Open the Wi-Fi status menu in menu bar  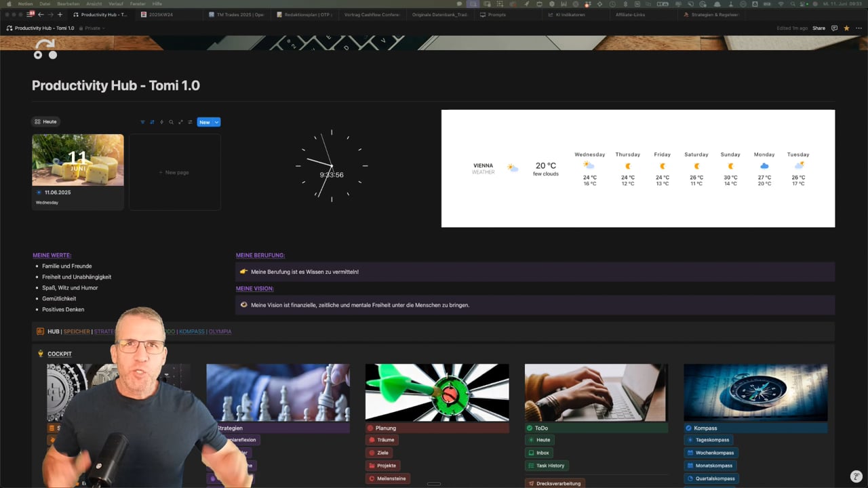pos(780,4)
